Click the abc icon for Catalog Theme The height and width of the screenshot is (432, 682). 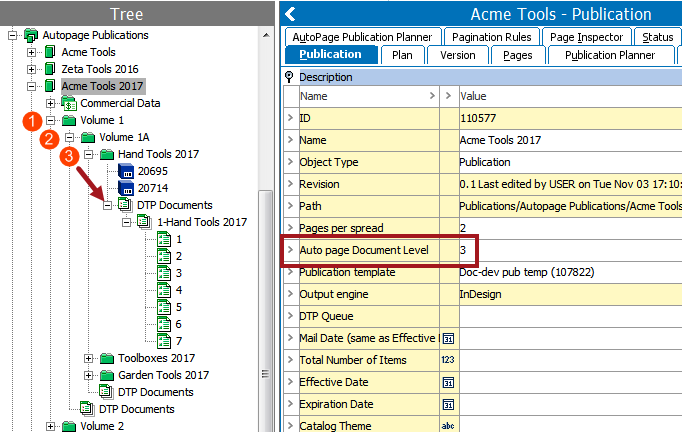tap(448, 426)
